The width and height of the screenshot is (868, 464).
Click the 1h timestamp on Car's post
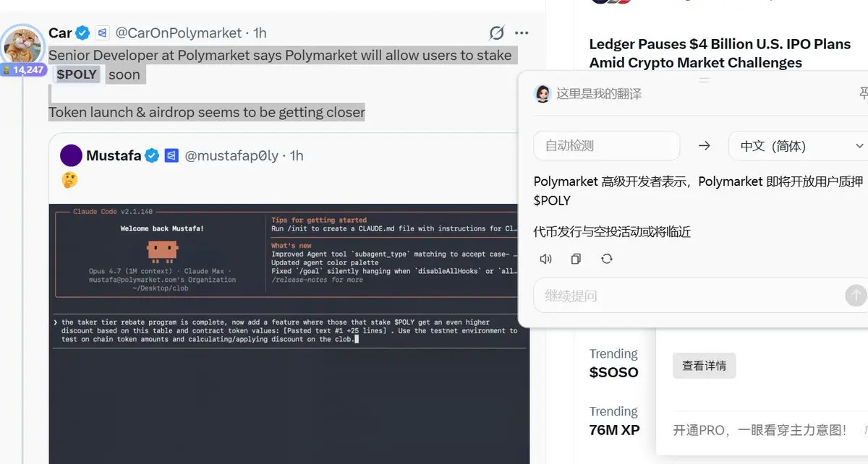pyautogui.click(x=260, y=33)
